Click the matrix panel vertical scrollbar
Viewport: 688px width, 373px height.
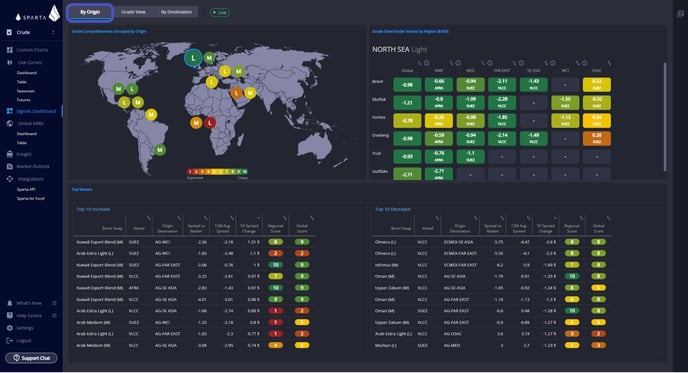coord(665,116)
